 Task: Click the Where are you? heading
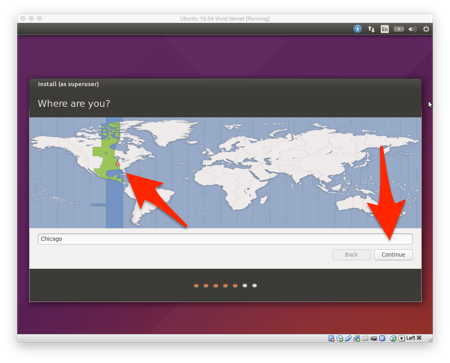(74, 104)
